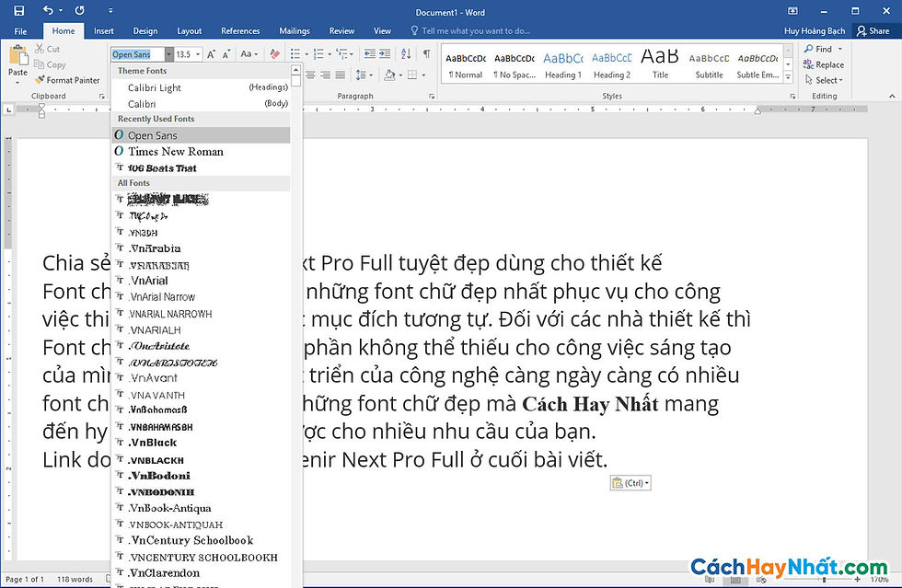Apply the Subtitle style

(x=710, y=65)
